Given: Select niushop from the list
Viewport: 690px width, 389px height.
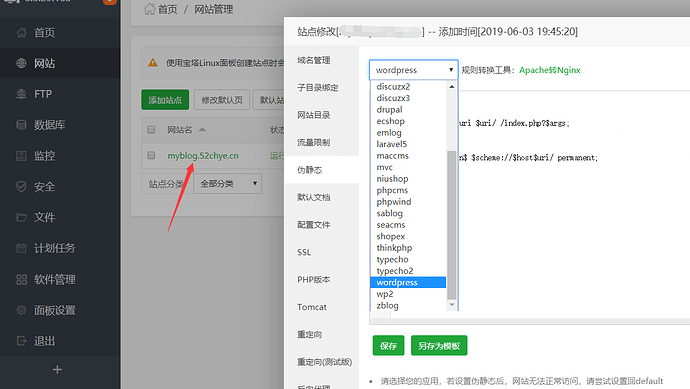Looking at the screenshot, I should pos(408,179).
